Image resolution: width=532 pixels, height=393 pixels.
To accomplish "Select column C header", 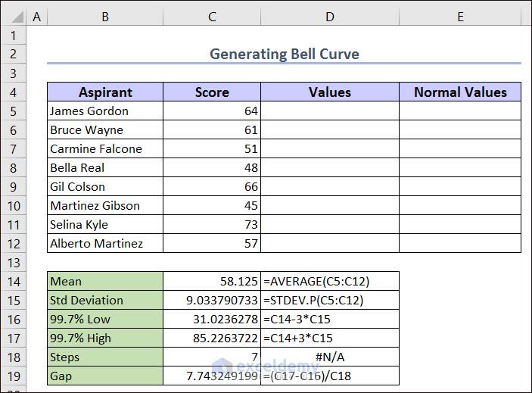I will [212, 16].
